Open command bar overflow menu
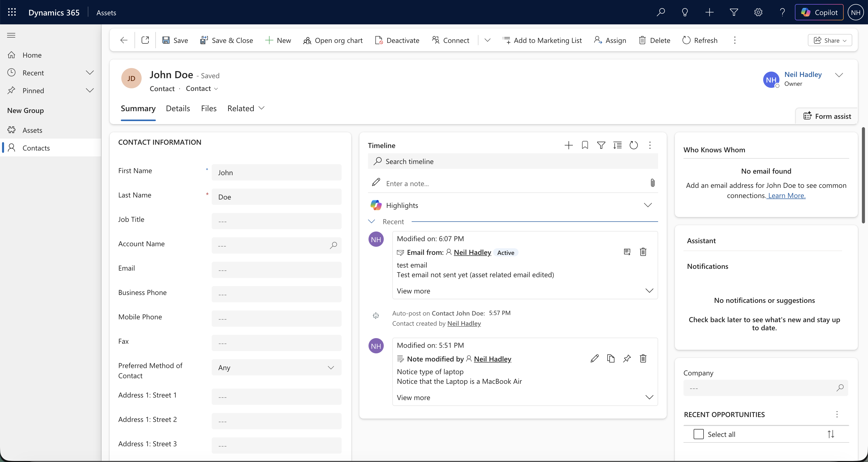This screenshot has width=868, height=462. 735,40
